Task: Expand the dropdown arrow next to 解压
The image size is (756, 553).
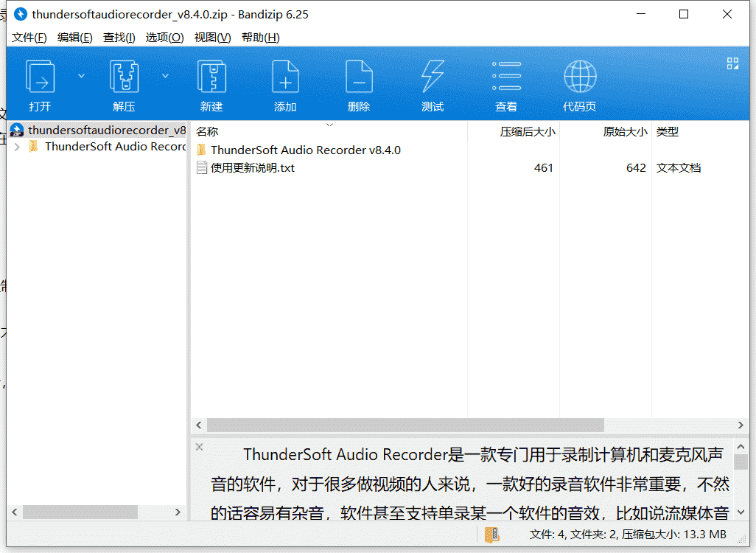Action: click(165, 76)
